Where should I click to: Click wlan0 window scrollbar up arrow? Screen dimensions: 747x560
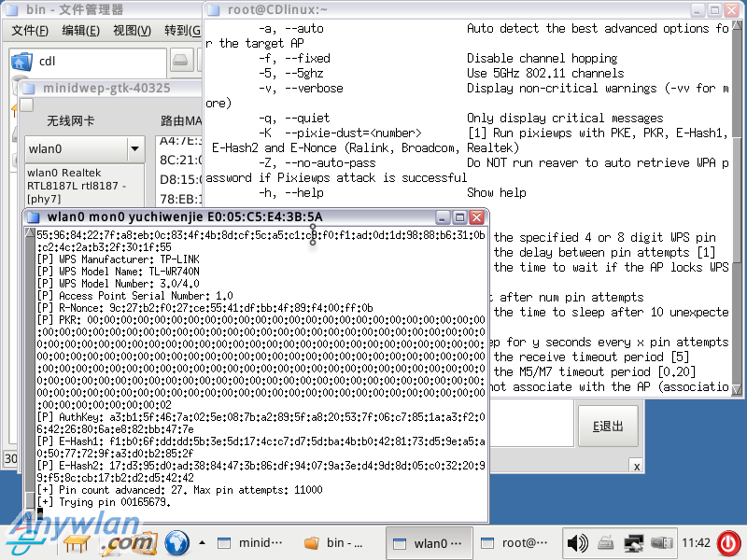pyautogui.click(x=31, y=232)
